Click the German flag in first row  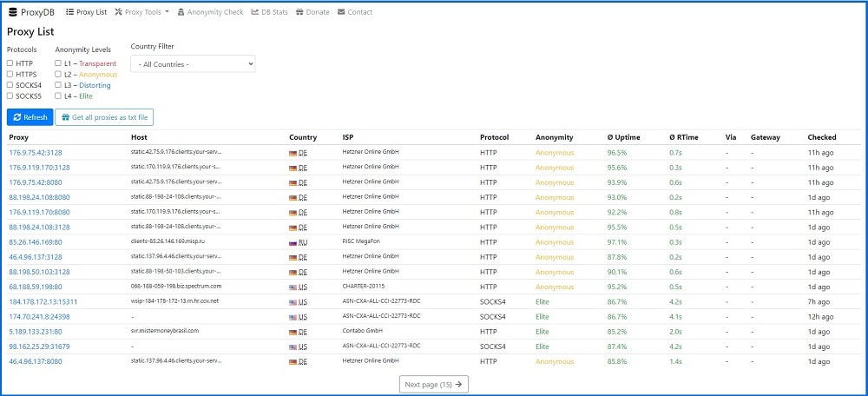click(x=293, y=154)
